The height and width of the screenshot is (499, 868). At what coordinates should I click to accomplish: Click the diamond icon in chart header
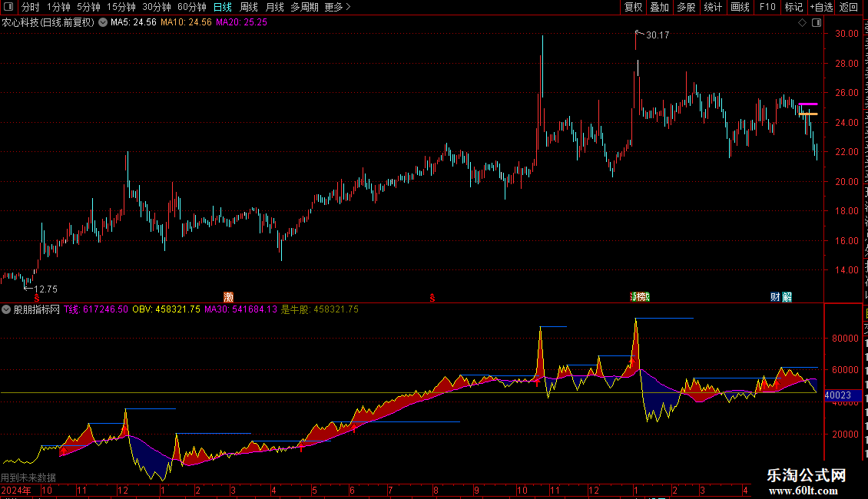(x=802, y=23)
